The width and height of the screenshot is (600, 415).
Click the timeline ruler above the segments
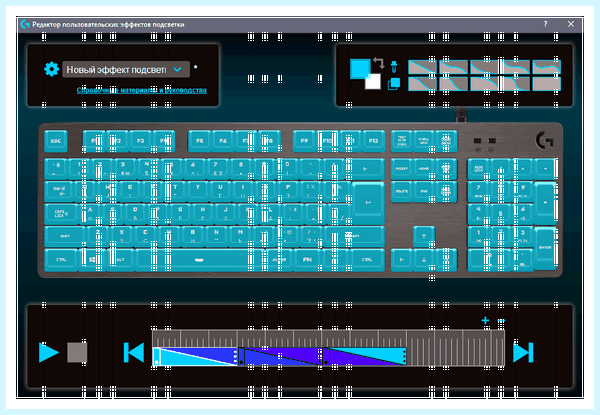pyautogui.click(x=328, y=338)
